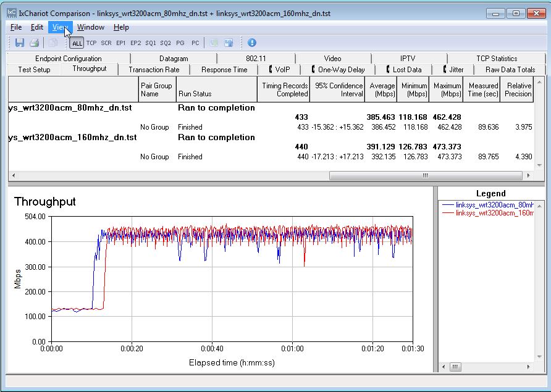
Task: Switch to Endpoint Configuration tab
Action: point(68,58)
